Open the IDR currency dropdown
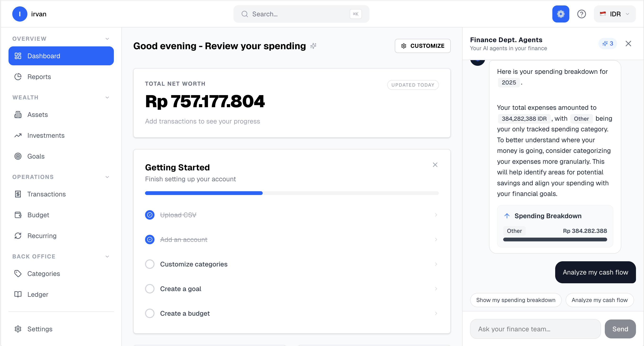Image resolution: width=644 pixels, height=346 pixels. click(615, 14)
